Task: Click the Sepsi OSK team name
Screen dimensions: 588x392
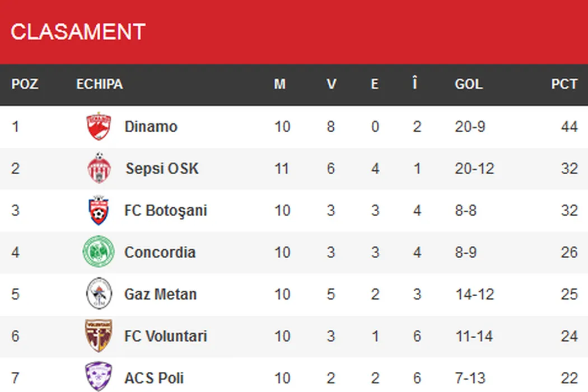Action: [162, 169]
